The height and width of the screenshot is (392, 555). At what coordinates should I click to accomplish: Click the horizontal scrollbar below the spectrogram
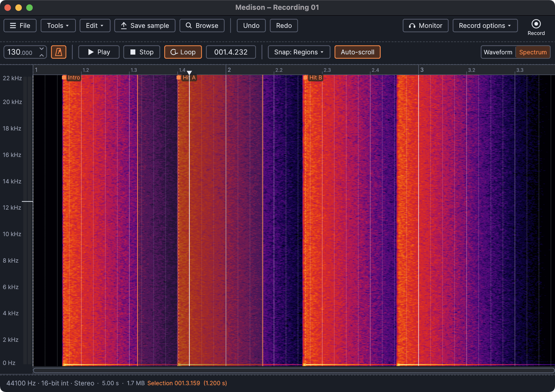point(294,370)
